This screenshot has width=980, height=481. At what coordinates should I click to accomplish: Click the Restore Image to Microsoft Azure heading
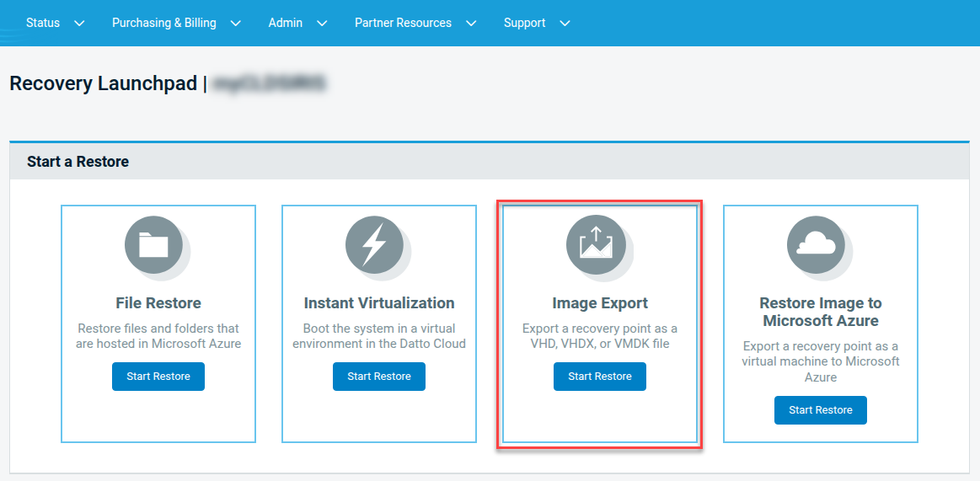821,313
